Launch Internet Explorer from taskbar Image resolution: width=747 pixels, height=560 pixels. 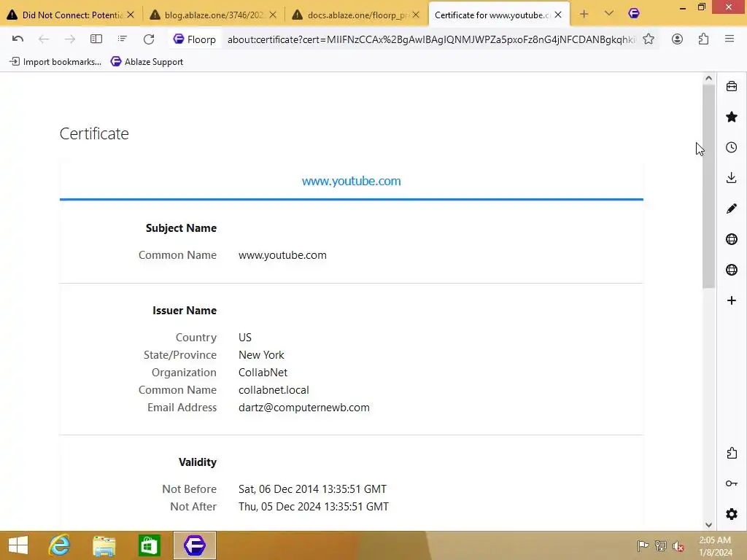click(x=60, y=545)
